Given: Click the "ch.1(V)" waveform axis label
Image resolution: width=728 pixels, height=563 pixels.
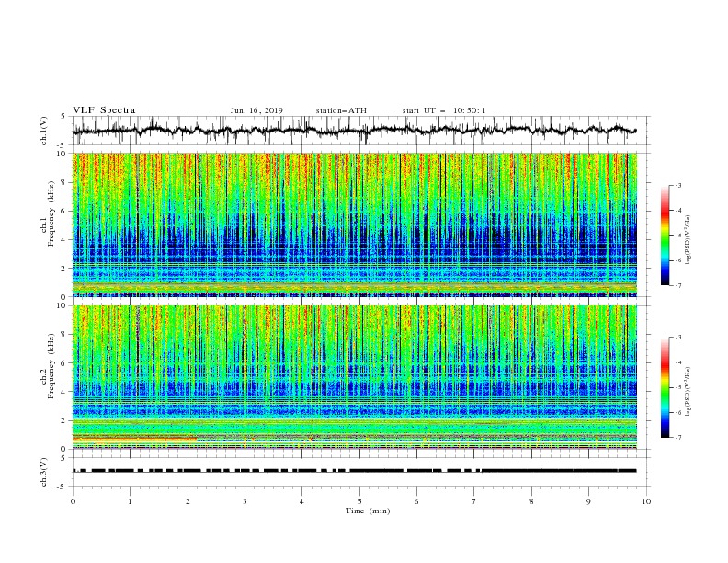Looking at the screenshot, I should coord(44,131).
